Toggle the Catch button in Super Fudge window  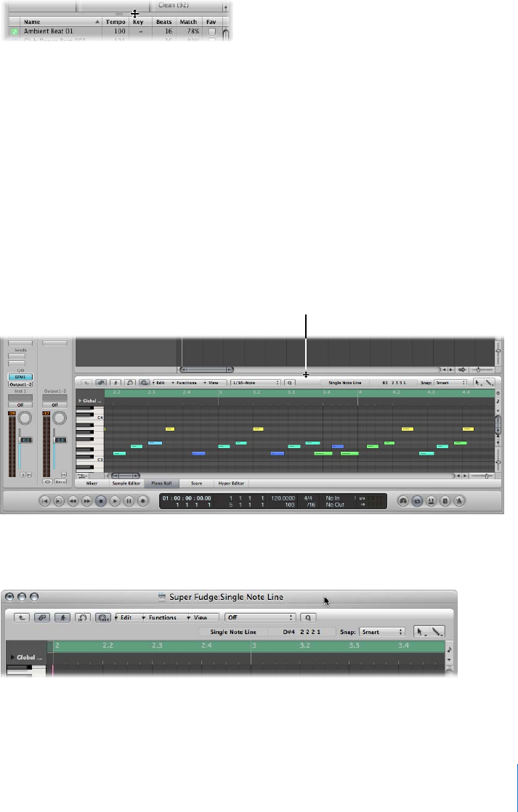click(62, 617)
